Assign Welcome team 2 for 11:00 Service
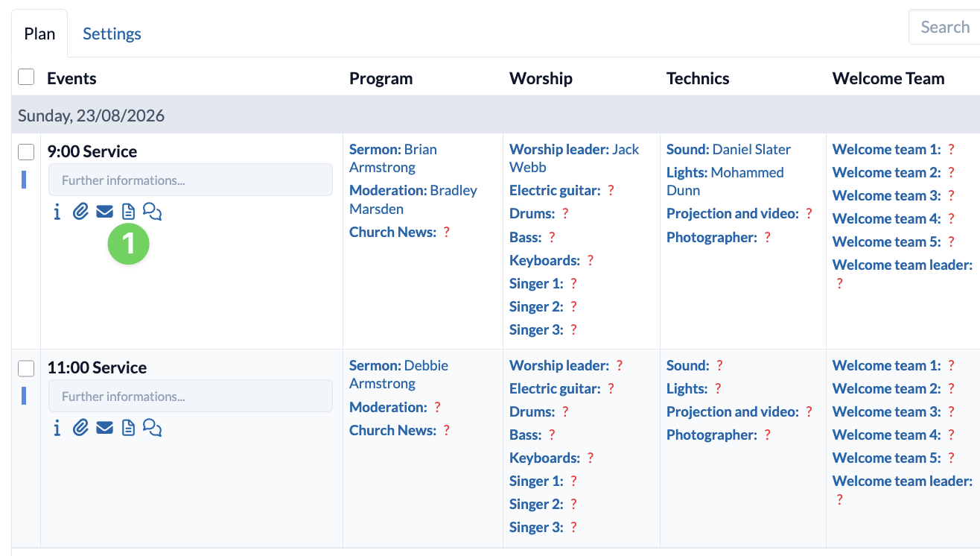This screenshot has height=556, width=980. coord(894,388)
